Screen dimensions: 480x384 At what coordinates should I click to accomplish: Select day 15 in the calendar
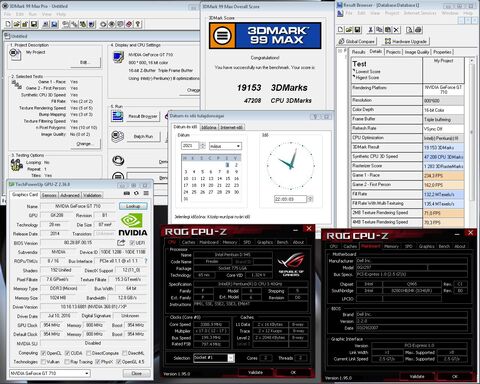(x=228, y=179)
